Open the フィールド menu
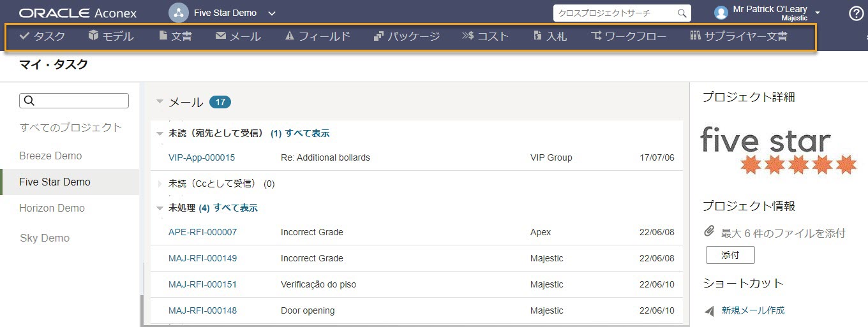This screenshot has width=868, height=327. tap(318, 36)
